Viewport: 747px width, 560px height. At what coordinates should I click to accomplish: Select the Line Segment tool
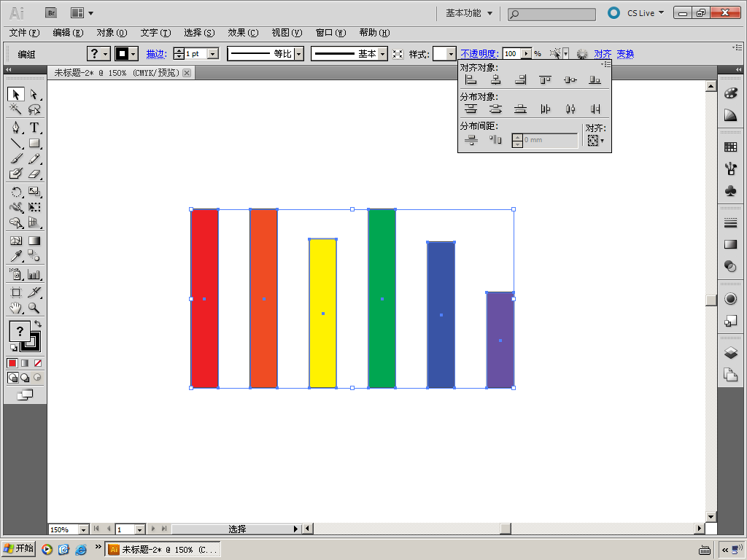[16, 143]
